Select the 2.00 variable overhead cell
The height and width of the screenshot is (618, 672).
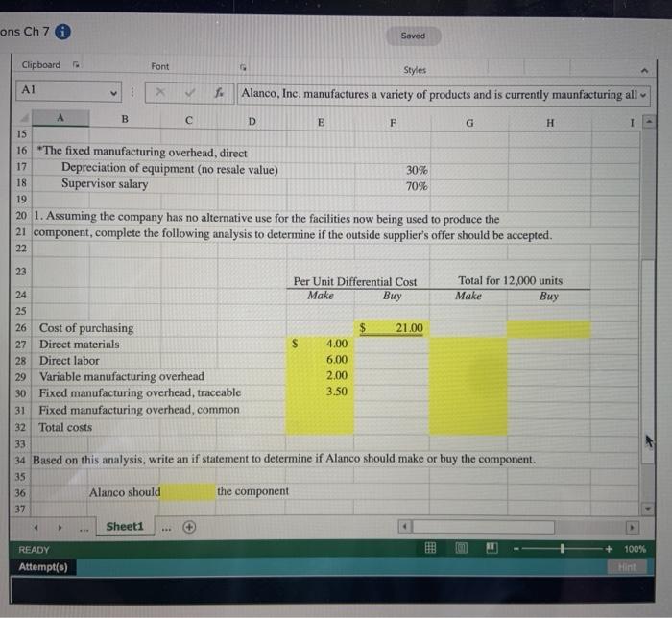pos(321,375)
